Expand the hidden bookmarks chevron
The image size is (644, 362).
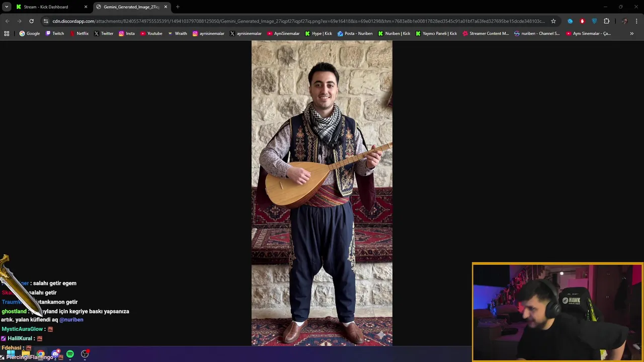(x=632, y=34)
